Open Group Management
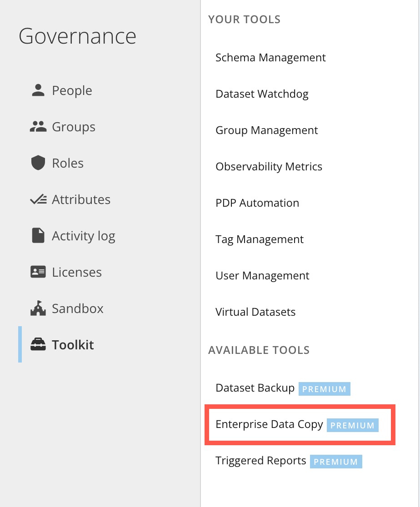 click(266, 130)
